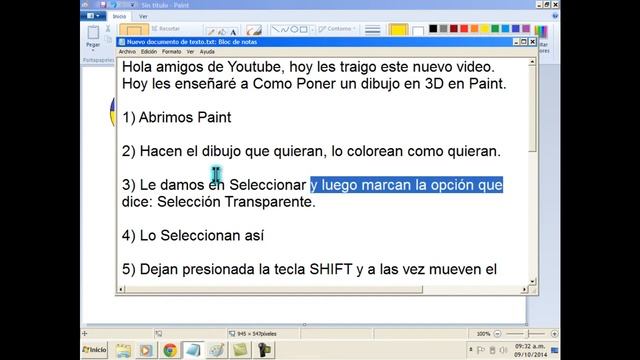Click the Notepad taskbar icon
The width and height of the screenshot is (640, 360).
pyautogui.click(x=193, y=350)
